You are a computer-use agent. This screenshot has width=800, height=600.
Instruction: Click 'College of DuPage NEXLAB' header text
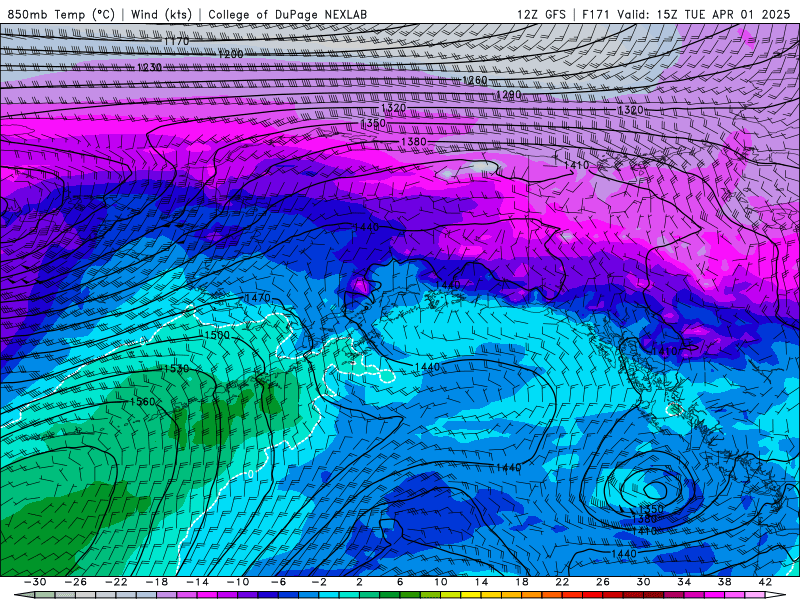click(x=287, y=14)
